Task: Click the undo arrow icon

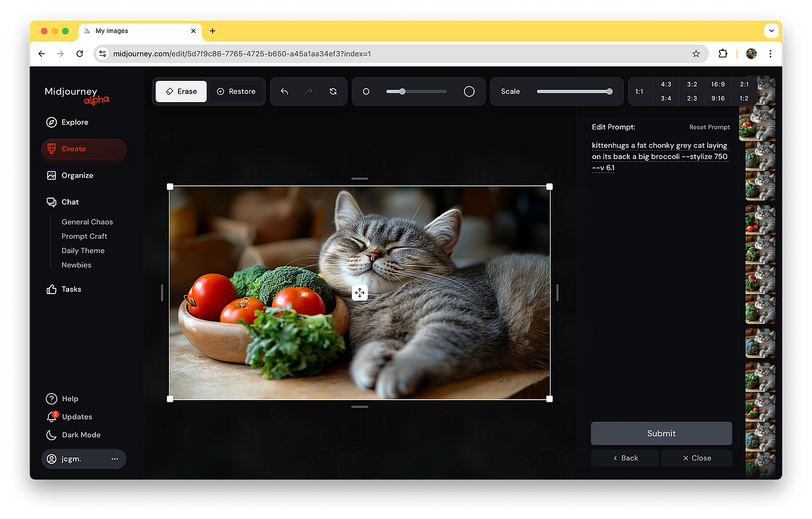Action: (x=284, y=92)
